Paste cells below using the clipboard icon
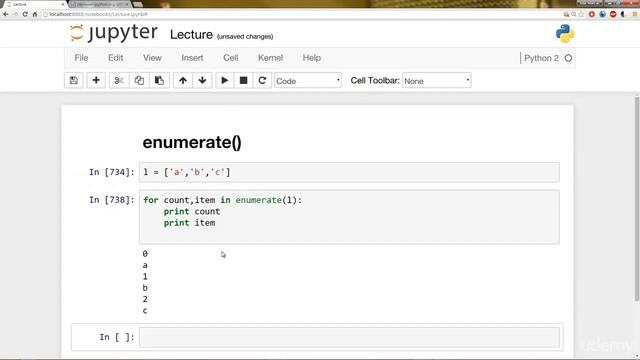The width and height of the screenshot is (640, 360). (159, 80)
